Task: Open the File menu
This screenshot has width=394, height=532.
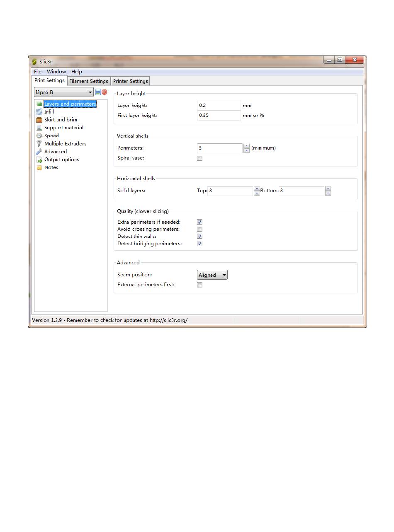Action: (38, 72)
